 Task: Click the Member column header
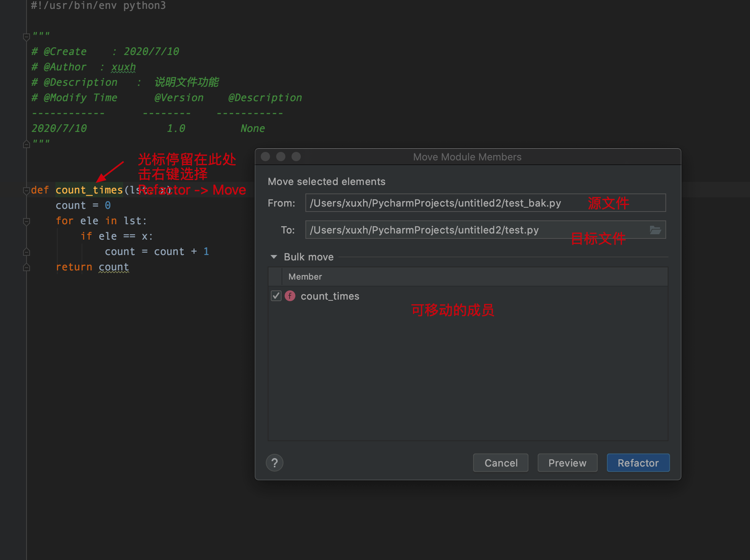[305, 277]
